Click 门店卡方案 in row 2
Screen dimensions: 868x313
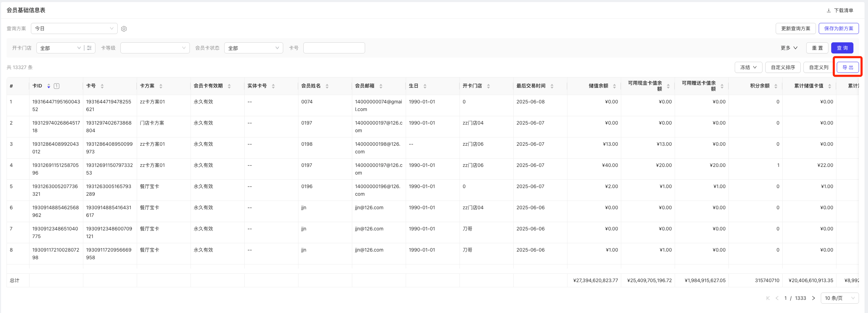tap(152, 123)
